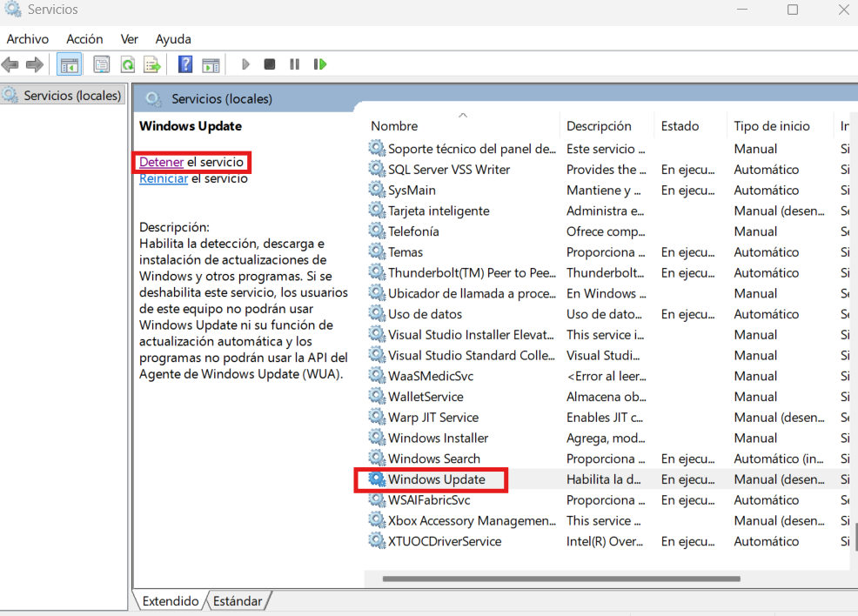This screenshot has height=616, width=858.
Task: Click the gear icon beside Temas
Action: point(377,251)
